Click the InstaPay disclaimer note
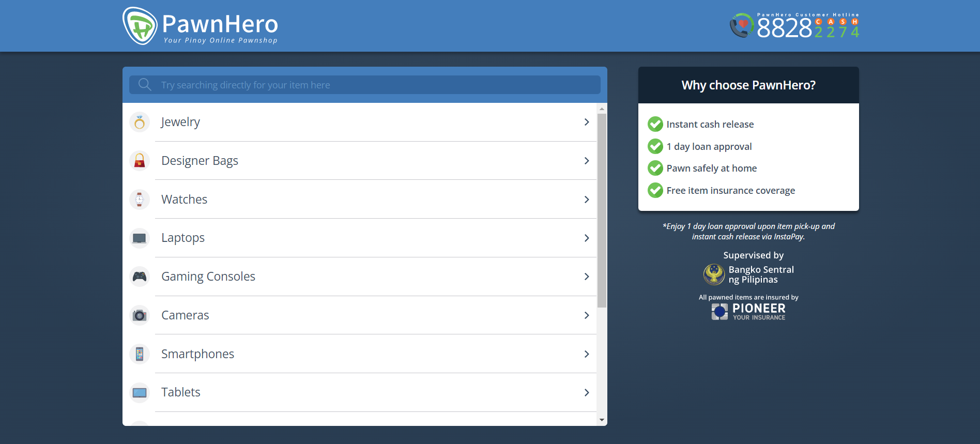This screenshot has width=980, height=444. (x=748, y=231)
